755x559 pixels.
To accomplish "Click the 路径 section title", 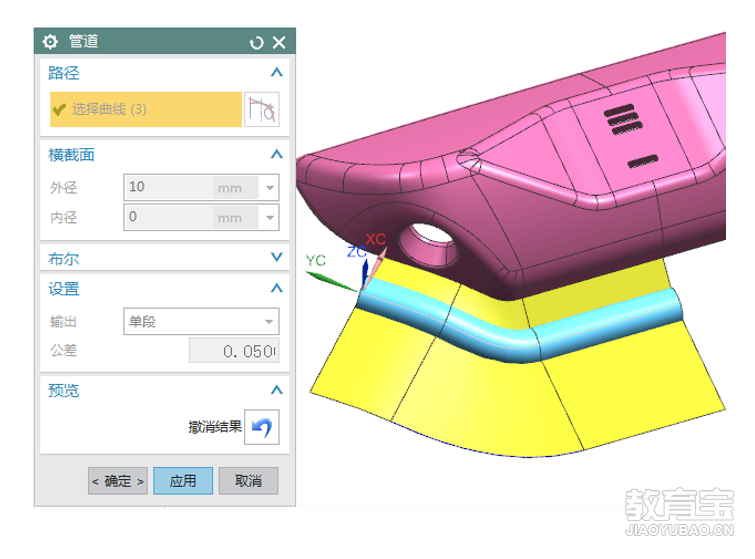I will pos(64,73).
